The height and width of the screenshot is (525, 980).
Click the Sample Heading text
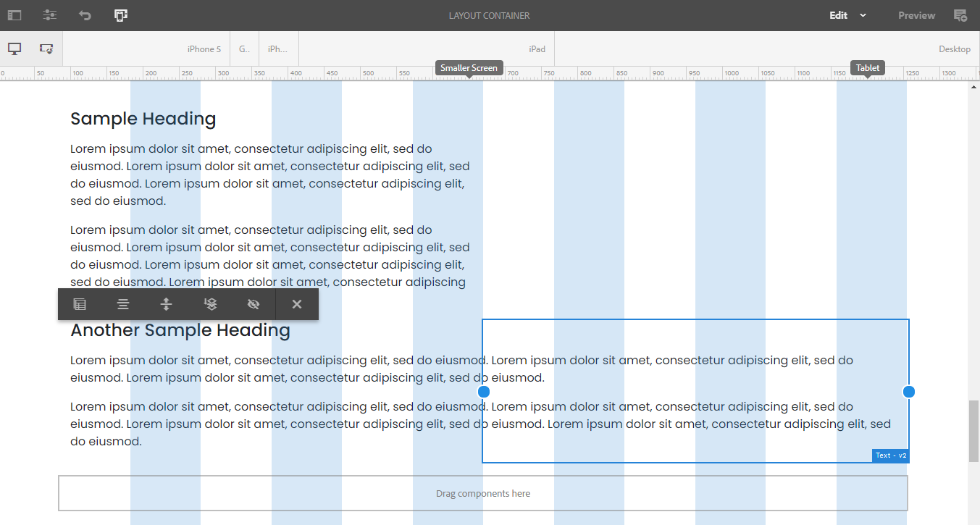143,119
